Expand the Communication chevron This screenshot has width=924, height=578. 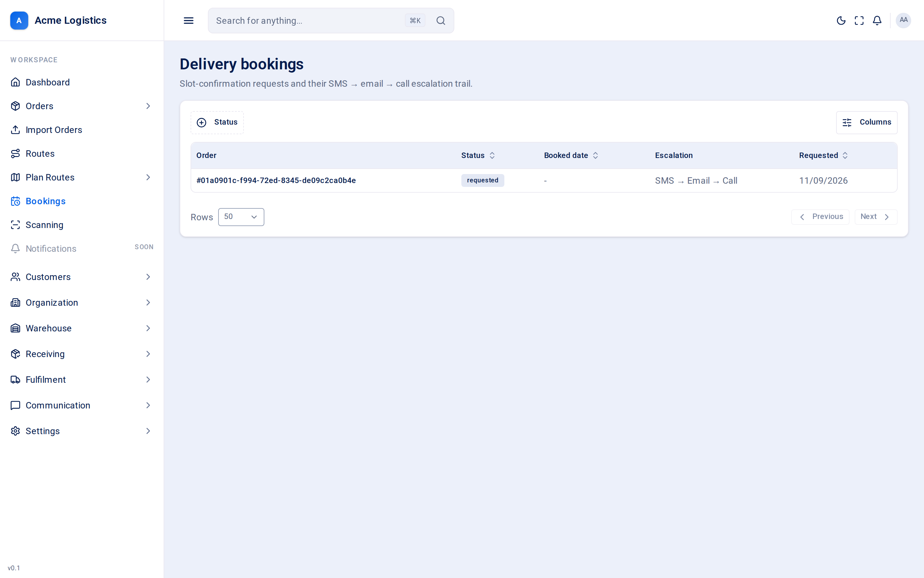(148, 405)
